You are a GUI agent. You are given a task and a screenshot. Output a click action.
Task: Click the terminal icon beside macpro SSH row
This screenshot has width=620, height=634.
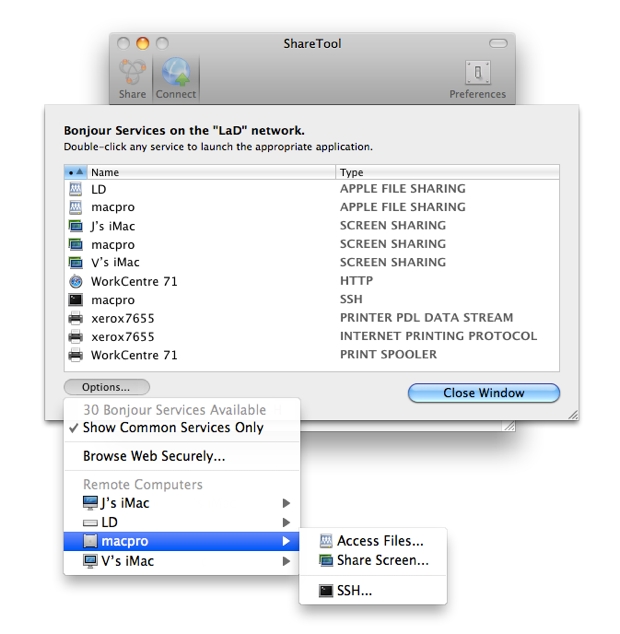click(x=76, y=300)
